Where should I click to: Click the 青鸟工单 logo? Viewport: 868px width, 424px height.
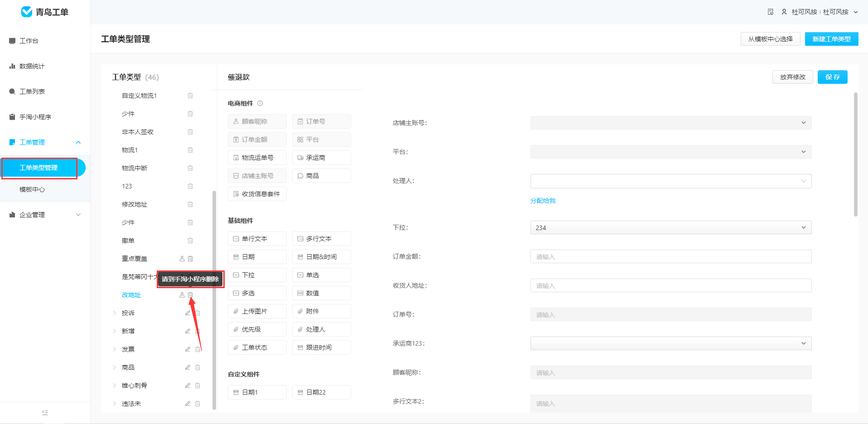[x=45, y=12]
